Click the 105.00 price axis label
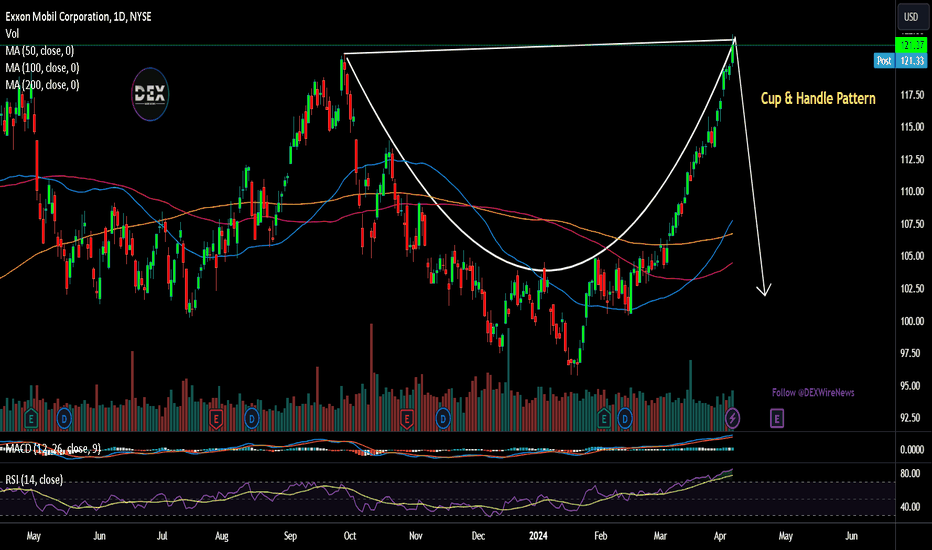The width and height of the screenshot is (932, 550). [x=912, y=256]
